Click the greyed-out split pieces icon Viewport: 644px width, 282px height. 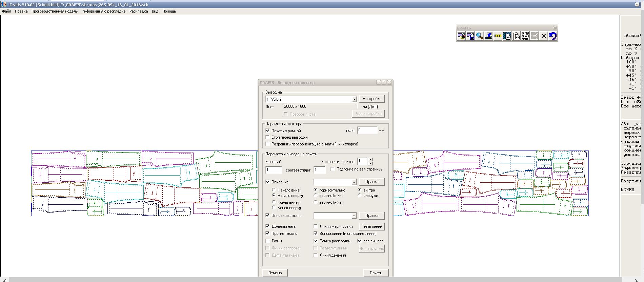click(x=535, y=36)
